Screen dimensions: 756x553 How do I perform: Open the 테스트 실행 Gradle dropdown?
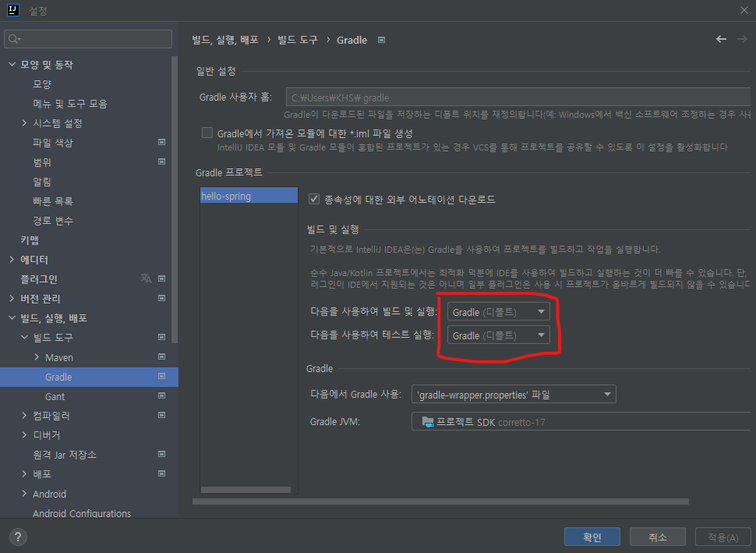point(499,335)
